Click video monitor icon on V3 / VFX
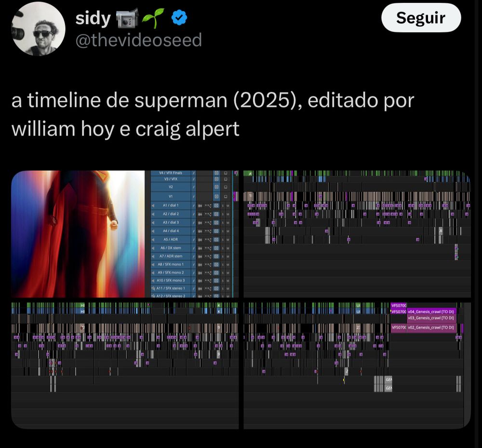 coord(226,179)
